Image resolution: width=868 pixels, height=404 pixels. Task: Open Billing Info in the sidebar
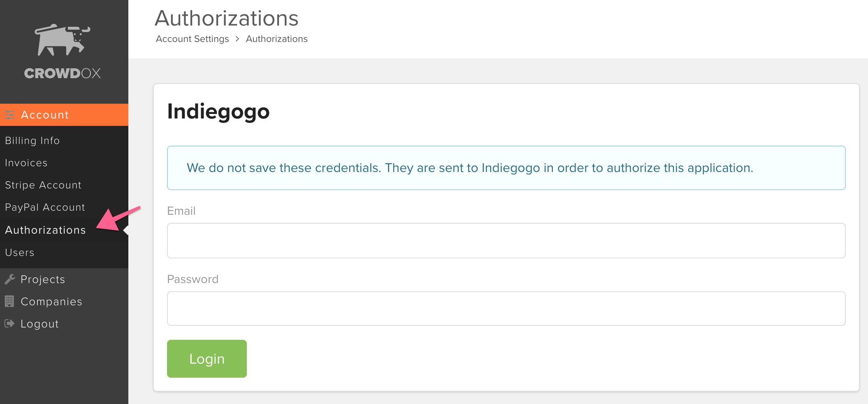(x=32, y=141)
